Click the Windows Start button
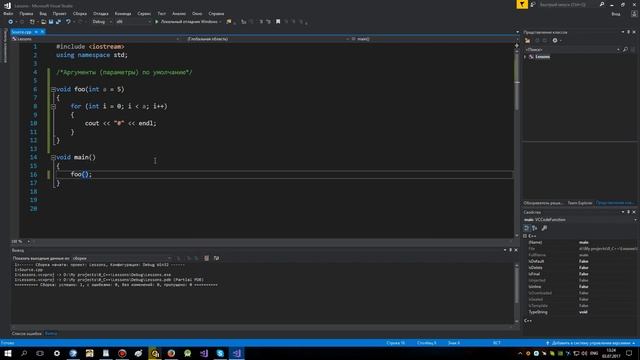Image resolution: width=640 pixels, height=360 pixels. tap(8, 353)
